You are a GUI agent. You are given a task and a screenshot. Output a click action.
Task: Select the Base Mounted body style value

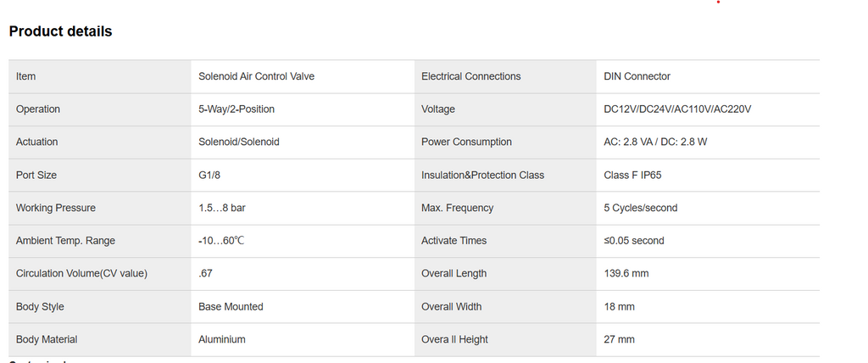231,306
